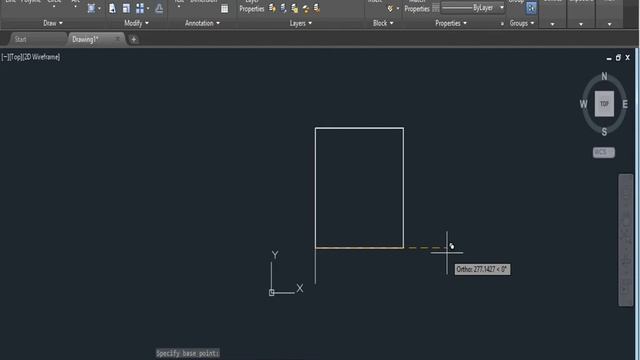This screenshot has height=360, width=640.
Task: Switch to the Drawing1* tab
Action: (85, 39)
